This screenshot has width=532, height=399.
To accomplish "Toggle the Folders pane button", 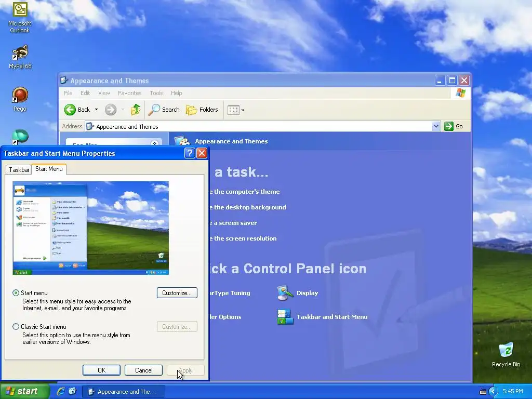I will pos(202,110).
